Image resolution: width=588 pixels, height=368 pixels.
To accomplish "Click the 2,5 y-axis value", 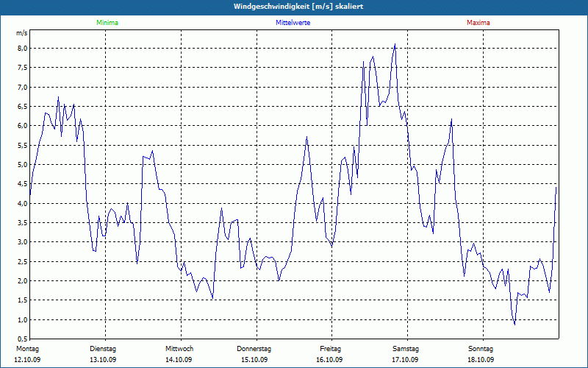I will tap(22, 262).
